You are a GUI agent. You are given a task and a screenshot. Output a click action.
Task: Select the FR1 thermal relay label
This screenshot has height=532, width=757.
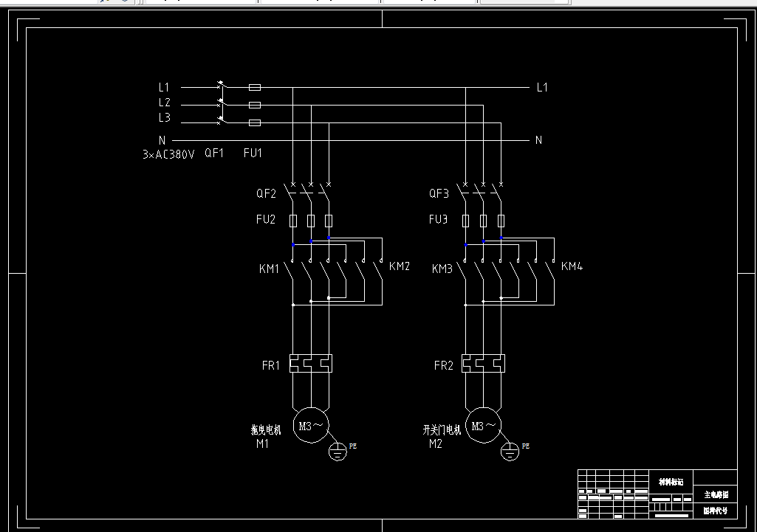pyautogui.click(x=271, y=365)
